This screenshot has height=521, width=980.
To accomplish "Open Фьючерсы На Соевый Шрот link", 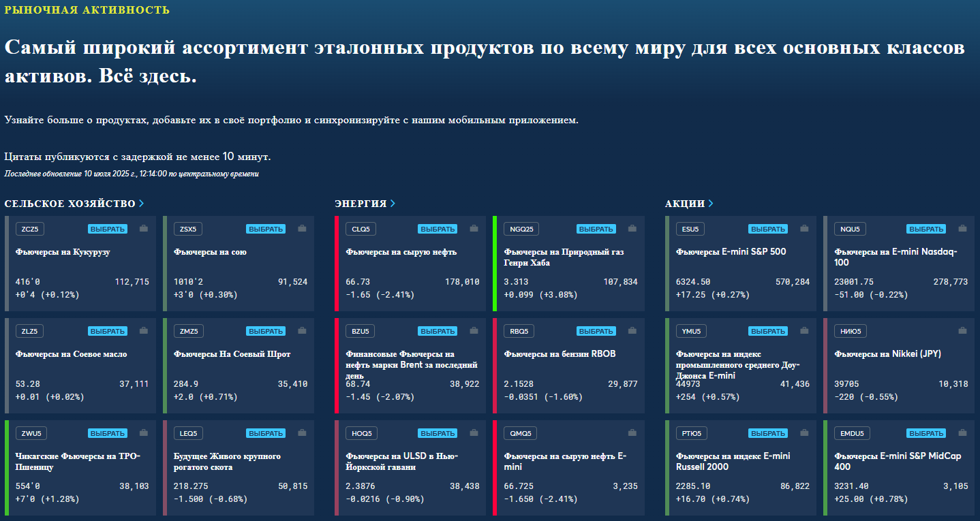I will (x=232, y=354).
